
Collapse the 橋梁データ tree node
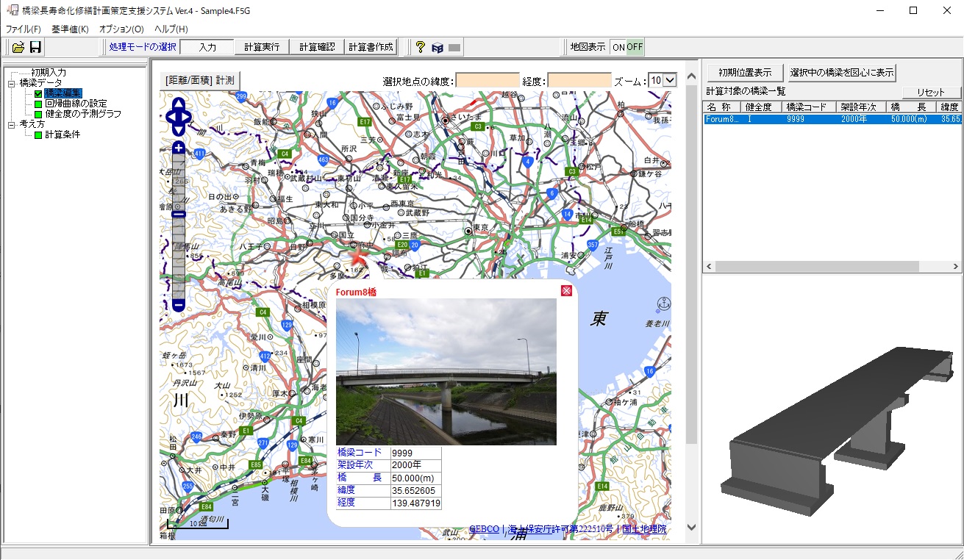point(12,83)
